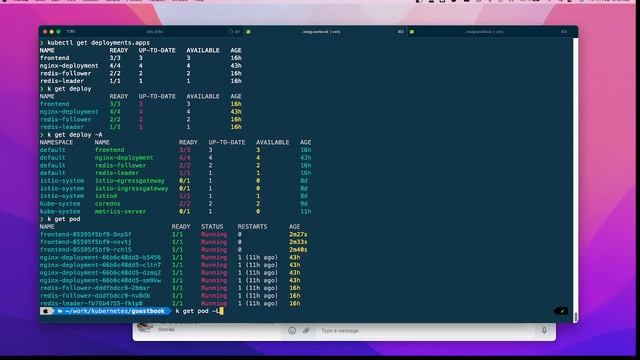Click the yellow '43h' age in 'k get deploy' table

pos(236,112)
